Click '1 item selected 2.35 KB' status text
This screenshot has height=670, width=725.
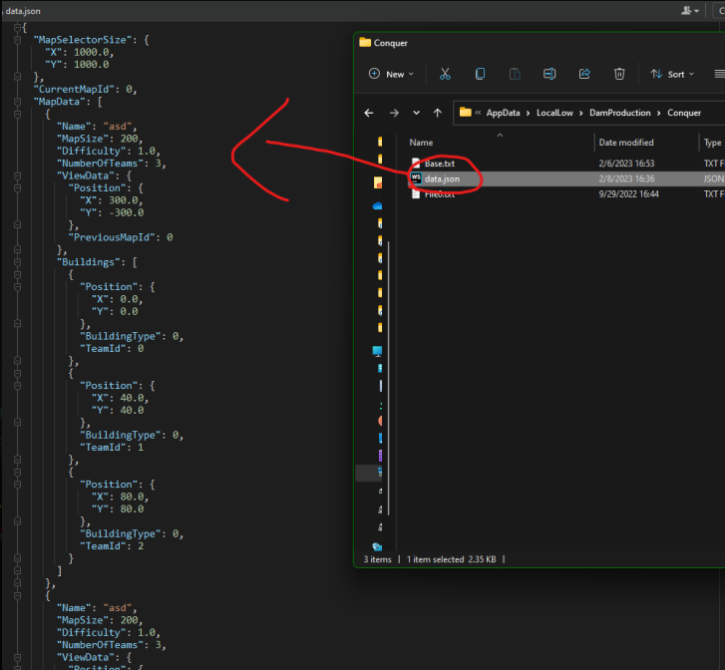coord(451,559)
